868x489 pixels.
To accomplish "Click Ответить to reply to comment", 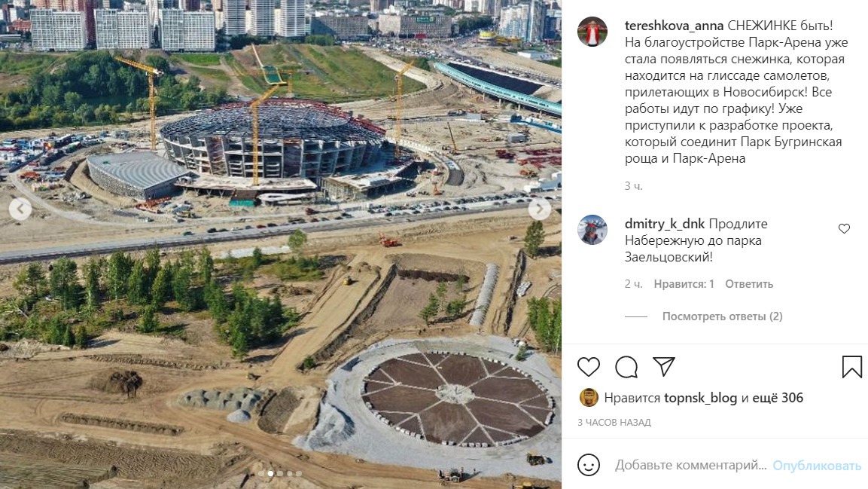I will click(x=749, y=284).
